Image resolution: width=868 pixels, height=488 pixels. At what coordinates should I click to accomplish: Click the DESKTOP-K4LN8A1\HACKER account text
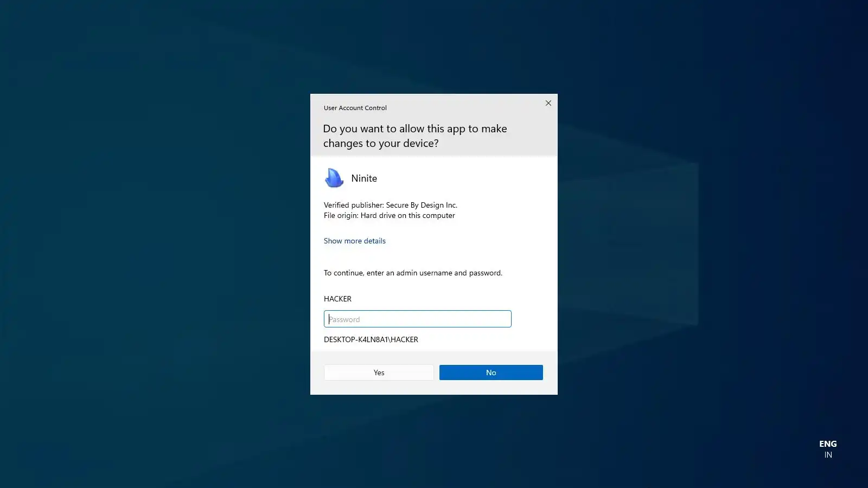coord(371,339)
